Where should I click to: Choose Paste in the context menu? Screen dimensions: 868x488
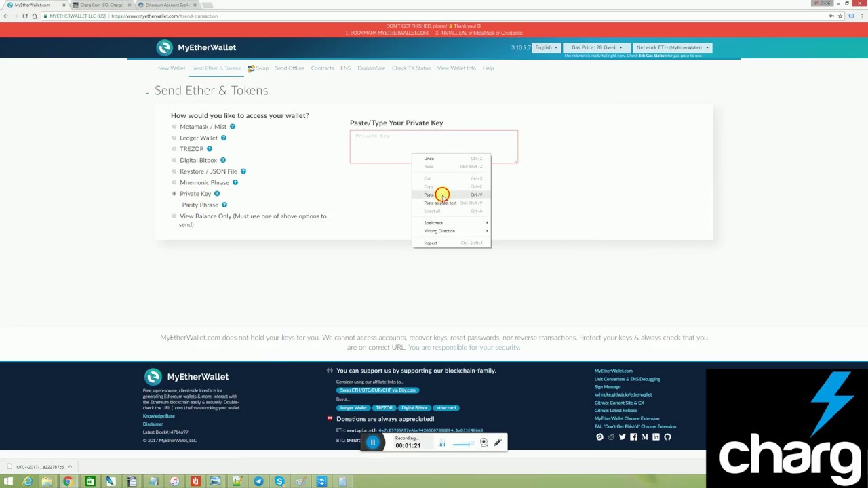pos(451,195)
